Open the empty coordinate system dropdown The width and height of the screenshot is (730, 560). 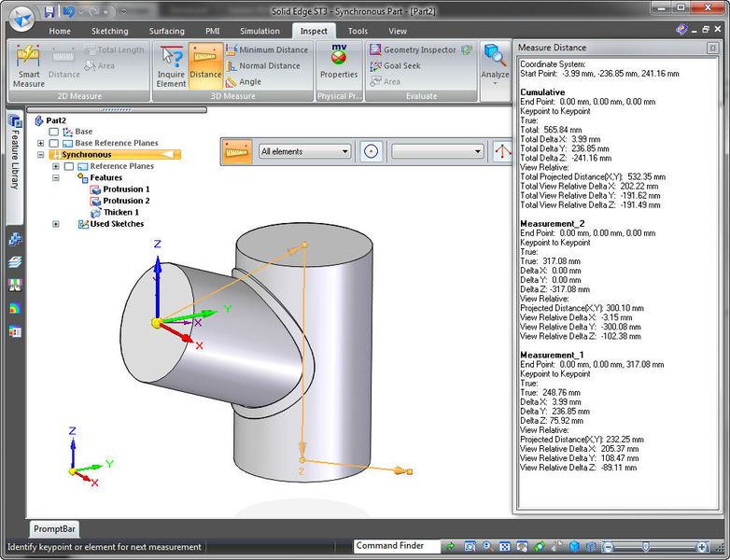pyautogui.click(x=437, y=151)
